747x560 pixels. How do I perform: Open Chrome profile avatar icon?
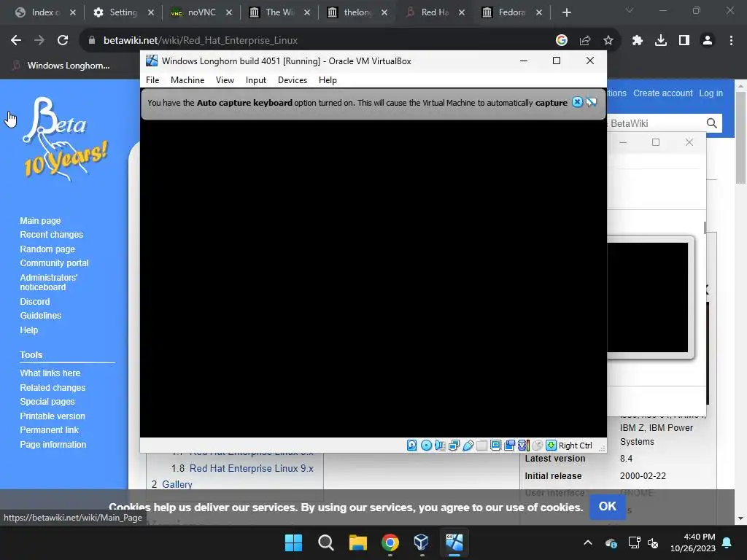click(x=708, y=41)
